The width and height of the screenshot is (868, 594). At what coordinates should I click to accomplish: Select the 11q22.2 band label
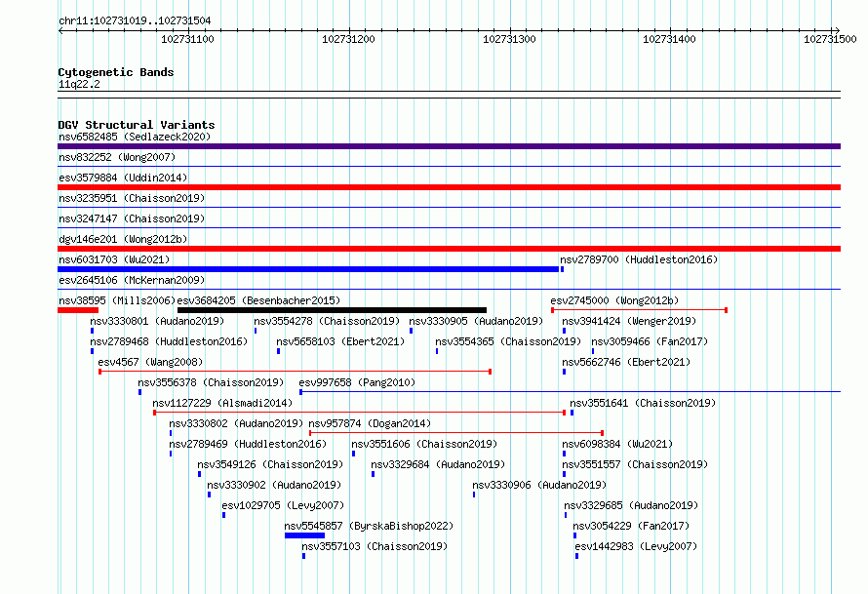[x=79, y=84]
